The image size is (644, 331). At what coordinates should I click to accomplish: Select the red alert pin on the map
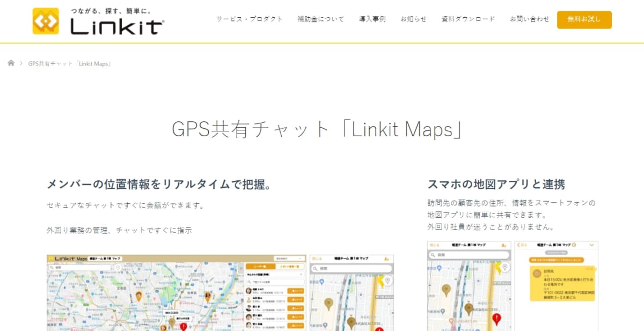coord(182,327)
